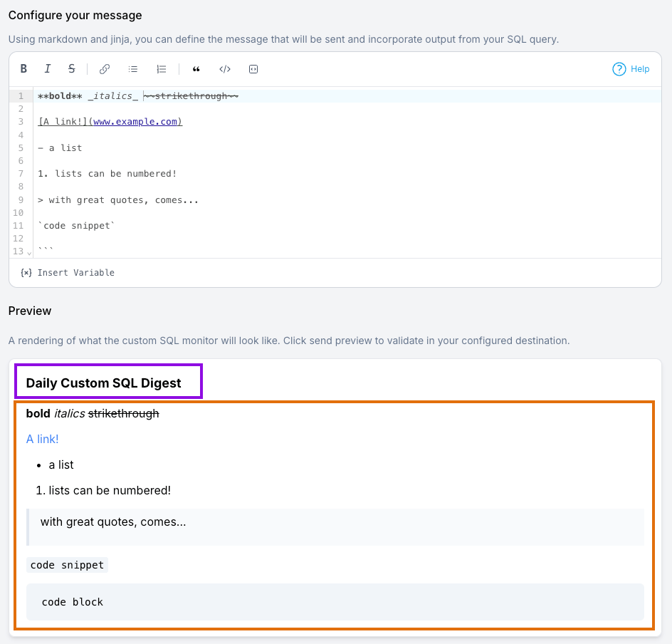Apply italic formatting with the I icon

pos(48,68)
